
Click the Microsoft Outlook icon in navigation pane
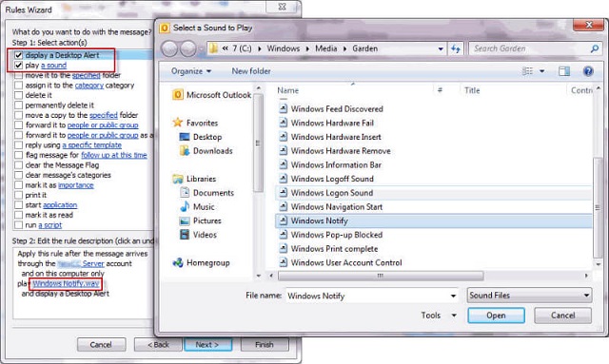178,95
